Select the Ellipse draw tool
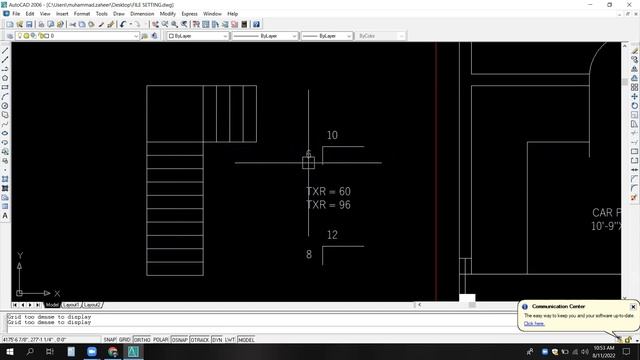This screenshot has width=640, height=360. [x=5, y=133]
